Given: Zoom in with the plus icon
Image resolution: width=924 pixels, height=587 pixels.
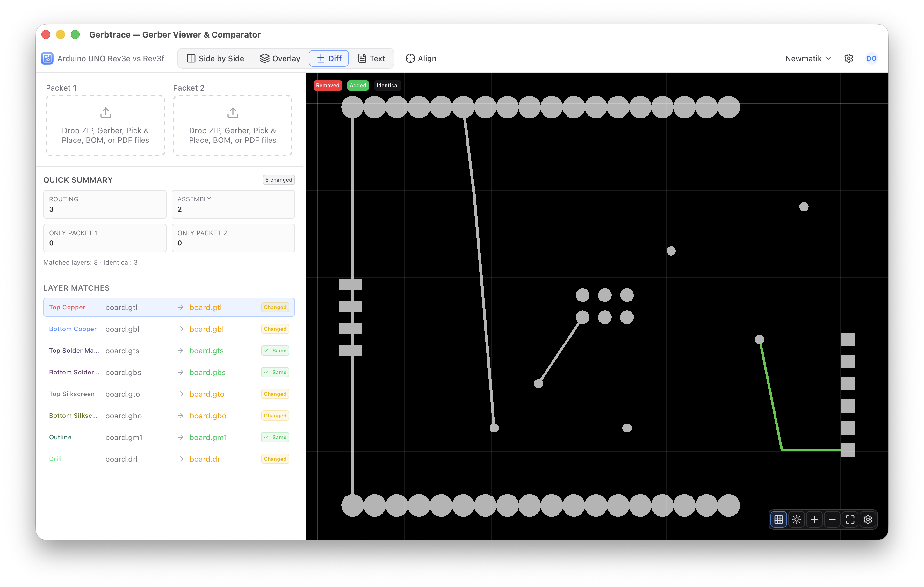Looking at the screenshot, I should pyautogui.click(x=814, y=519).
